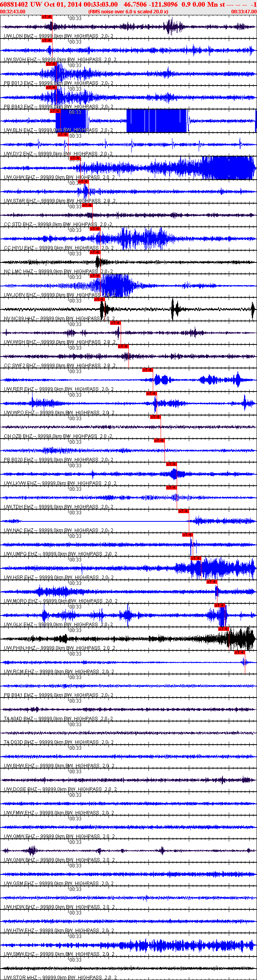The height and width of the screenshot is (980, 257).
Task: Click the pick marker on UW.WISH trace
Action: (x=115, y=323)
